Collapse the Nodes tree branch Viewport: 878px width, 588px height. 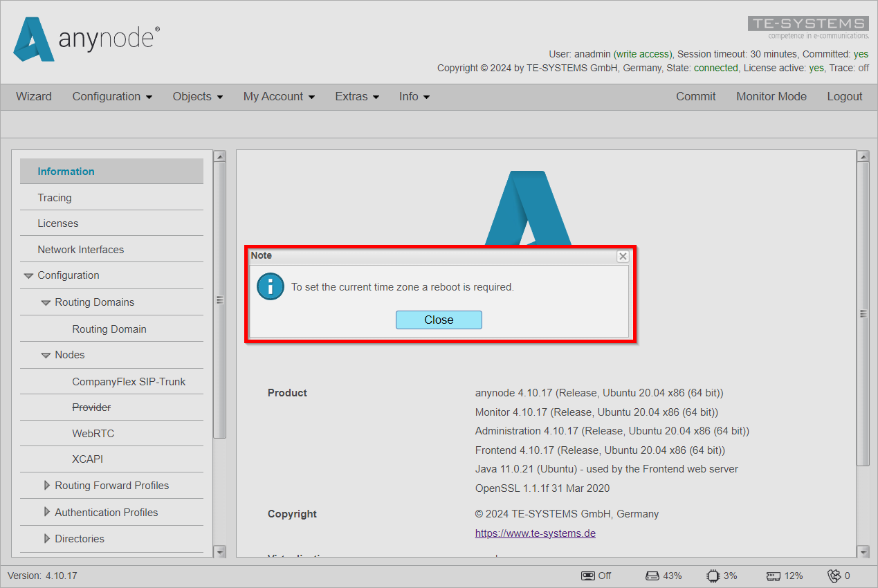44,355
